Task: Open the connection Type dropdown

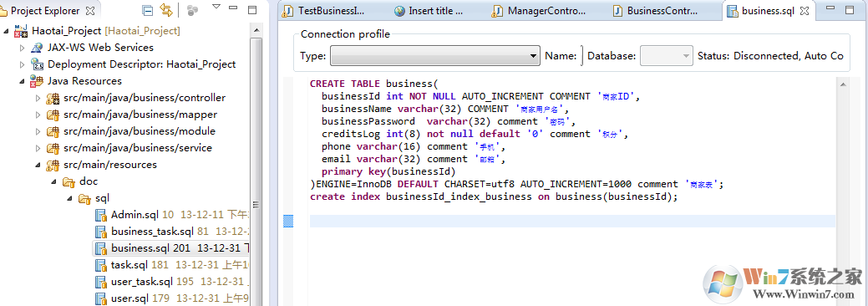Action: point(434,56)
